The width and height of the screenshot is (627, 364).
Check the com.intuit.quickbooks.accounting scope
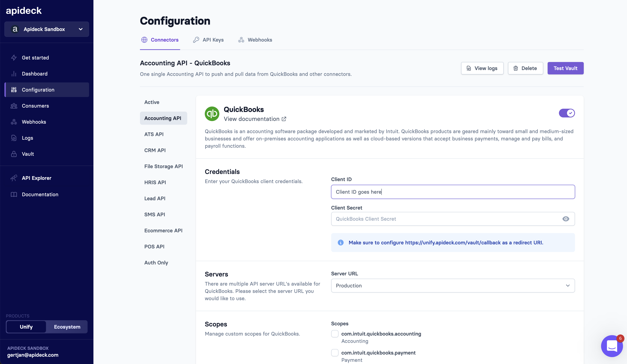[x=335, y=334]
